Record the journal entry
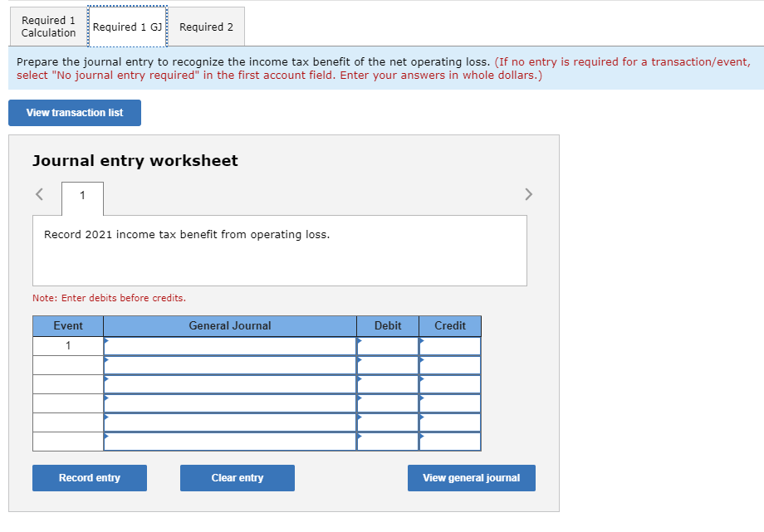Image resolution: width=764 pixels, height=532 pixels. (x=89, y=478)
